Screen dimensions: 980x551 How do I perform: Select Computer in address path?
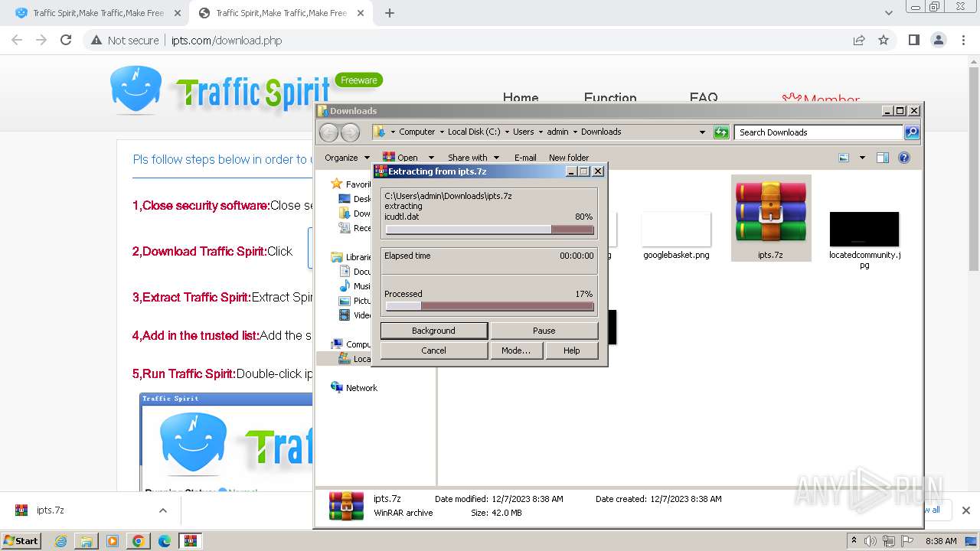tap(417, 132)
